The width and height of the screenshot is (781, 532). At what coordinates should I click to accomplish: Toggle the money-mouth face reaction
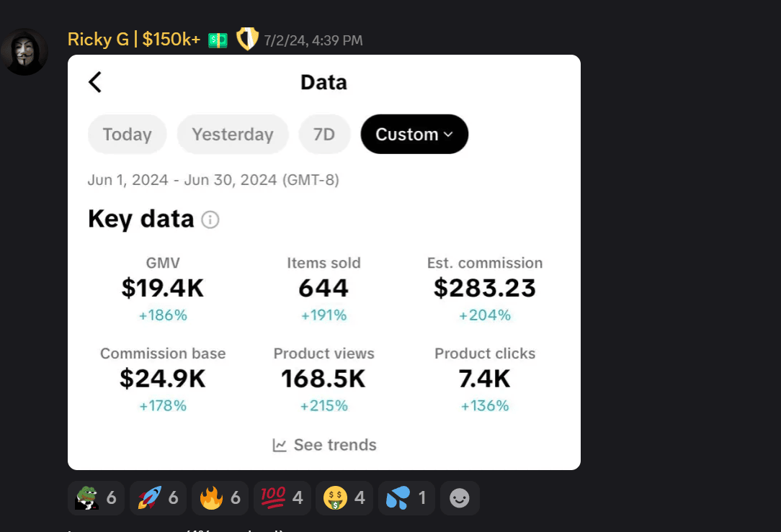[344, 498]
